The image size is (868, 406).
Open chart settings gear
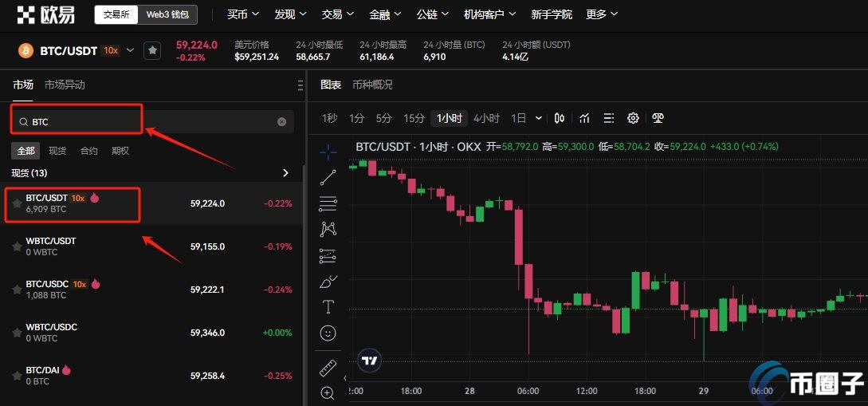coord(634,118)
